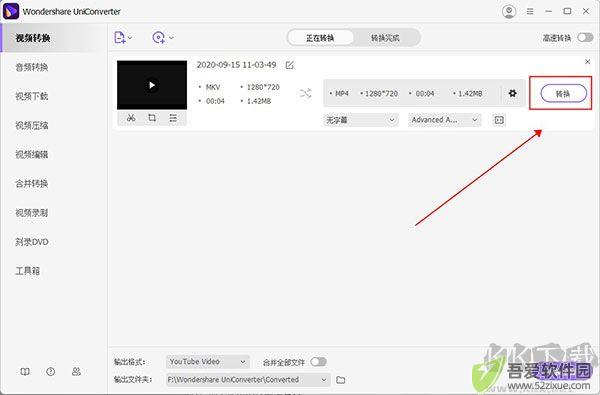Play the video thumbnail preview
Image resolution: width=600 pixels, height=395 pixels.
pyautogui.click(x=152, y=85)
